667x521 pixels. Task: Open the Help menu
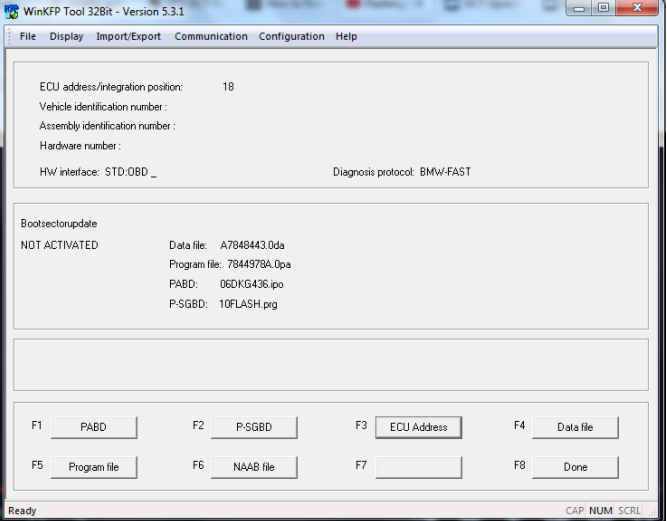pyautogui.click(x=346, y=37)
